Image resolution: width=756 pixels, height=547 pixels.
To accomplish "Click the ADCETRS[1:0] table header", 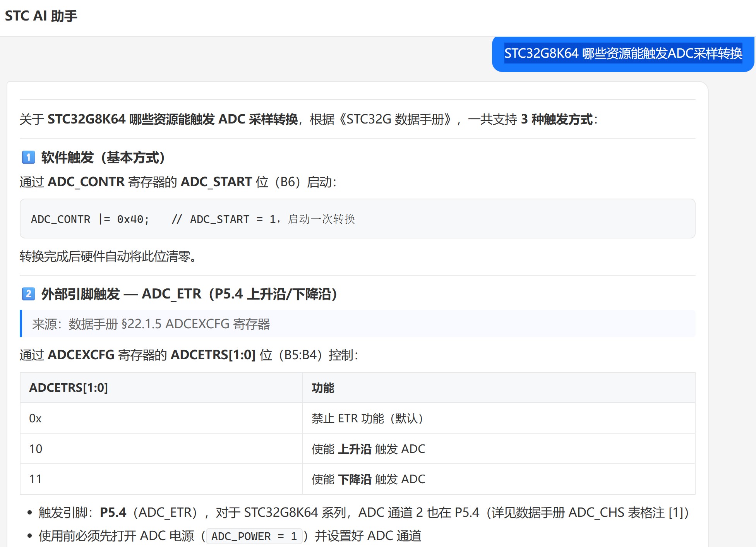I will pyautogui.click(x=161, y=388).
